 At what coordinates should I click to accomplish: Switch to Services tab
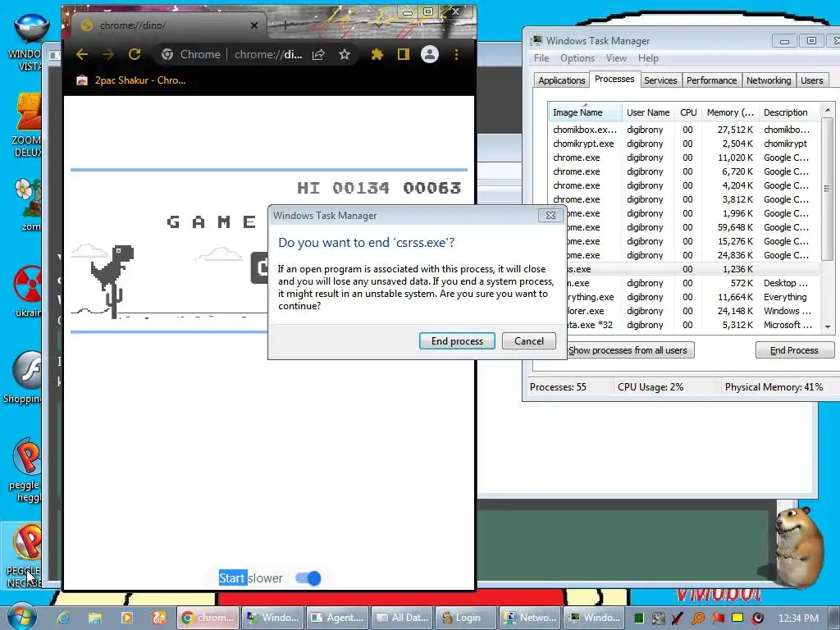pyautogui.click(x=660, y=80)
